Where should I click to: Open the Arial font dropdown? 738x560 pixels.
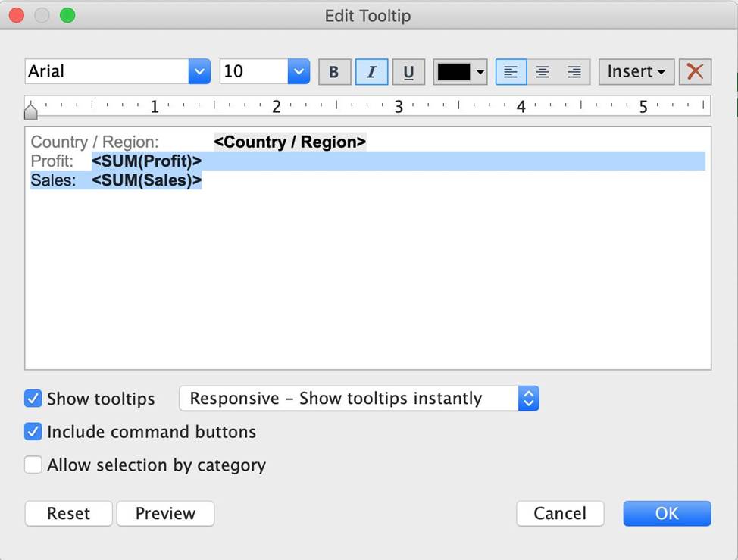click(x=199, y=72)
